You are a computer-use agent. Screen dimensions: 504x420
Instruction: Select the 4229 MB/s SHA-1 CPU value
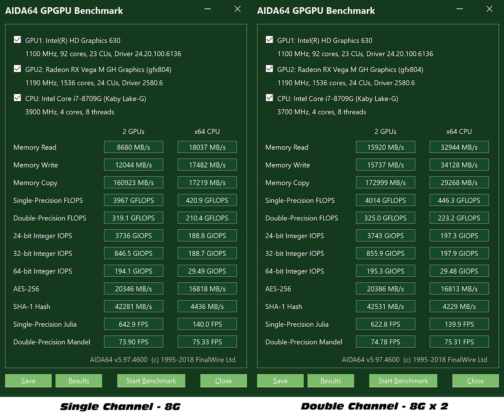tap(459, 306)
